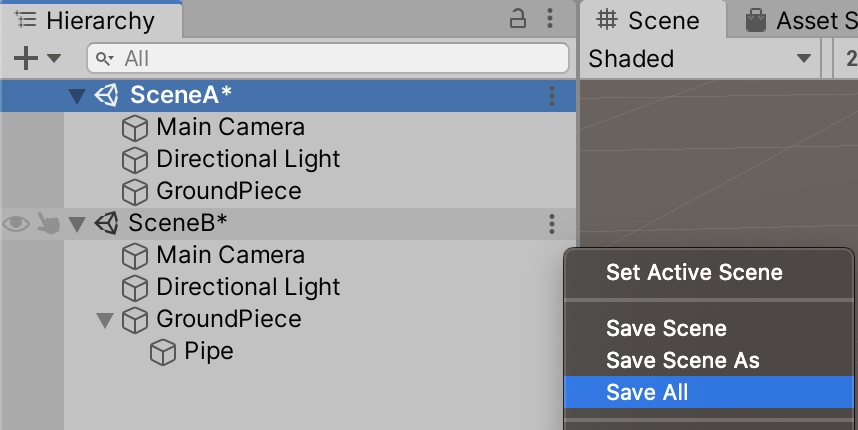Viewport: 858px width, 430px height.
Task: Select the Pipe object cube icon
Action: 162,352
